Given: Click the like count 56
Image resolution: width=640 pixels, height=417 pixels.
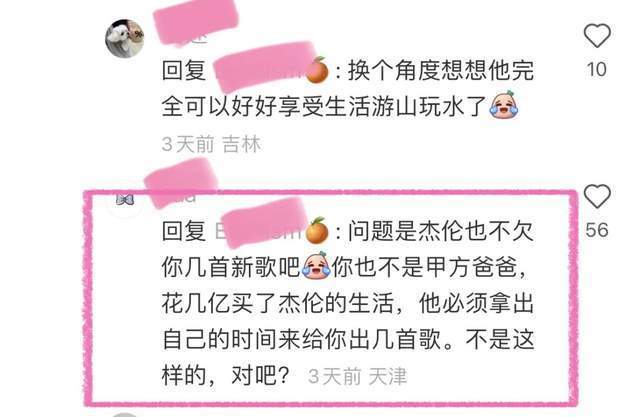Looking at the screenshot, I should coord(597,231).
